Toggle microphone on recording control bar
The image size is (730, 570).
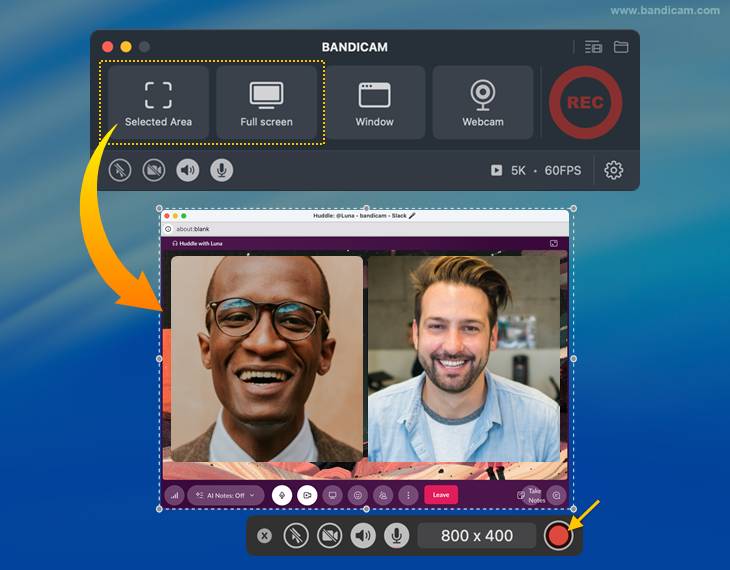pyautogui.click(x=397, y=536)
